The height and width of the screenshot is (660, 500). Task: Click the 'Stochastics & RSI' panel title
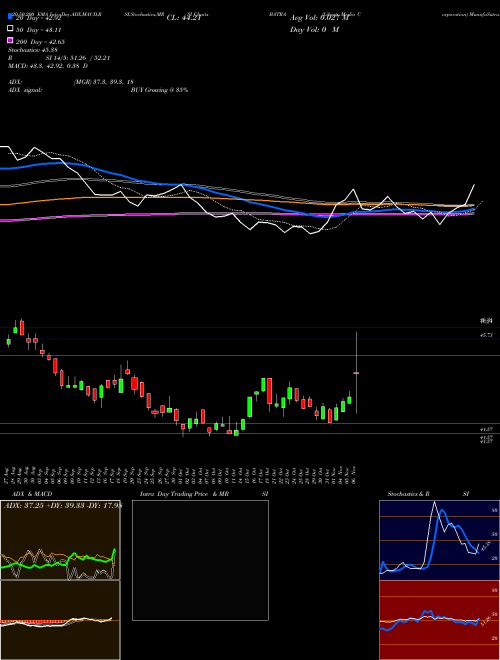tap(428, 494)
